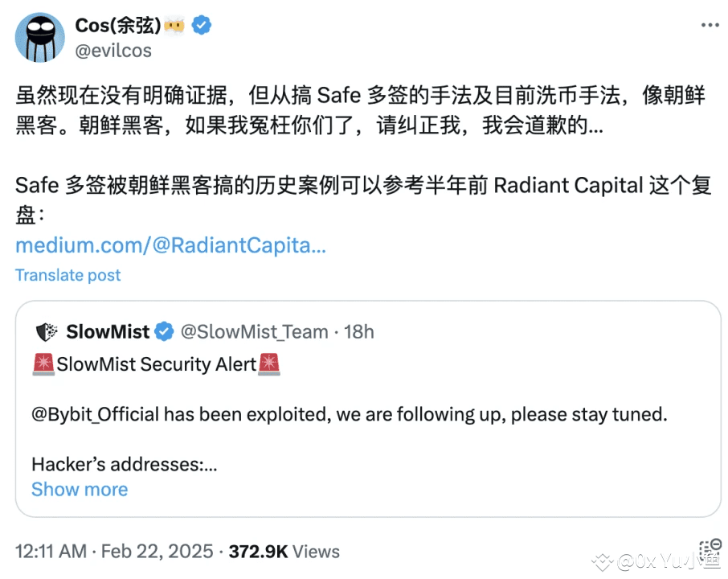Open the three-dot more options menu
Image resolution: width=728 pixels, height=579 pixels.
(710, 26)
